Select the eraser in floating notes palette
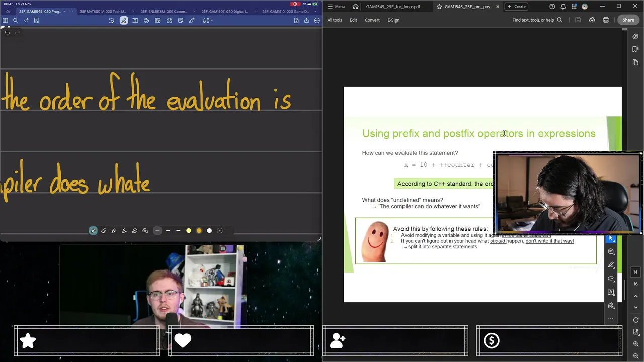This screenshot has width=644, height=362. [104, 231]
